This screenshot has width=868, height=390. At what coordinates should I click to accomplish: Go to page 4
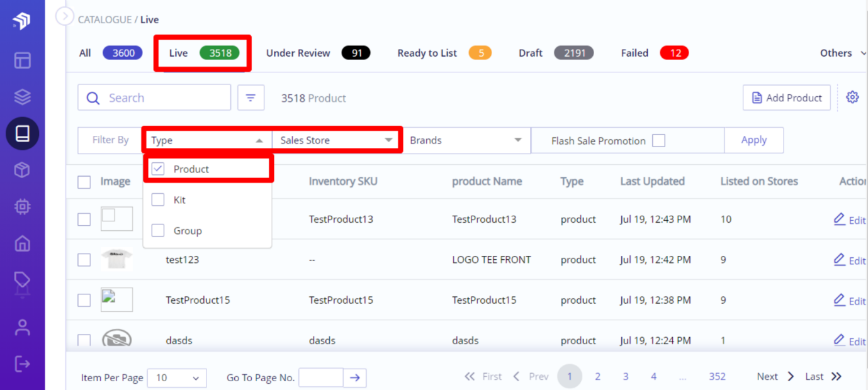[653, 377]
